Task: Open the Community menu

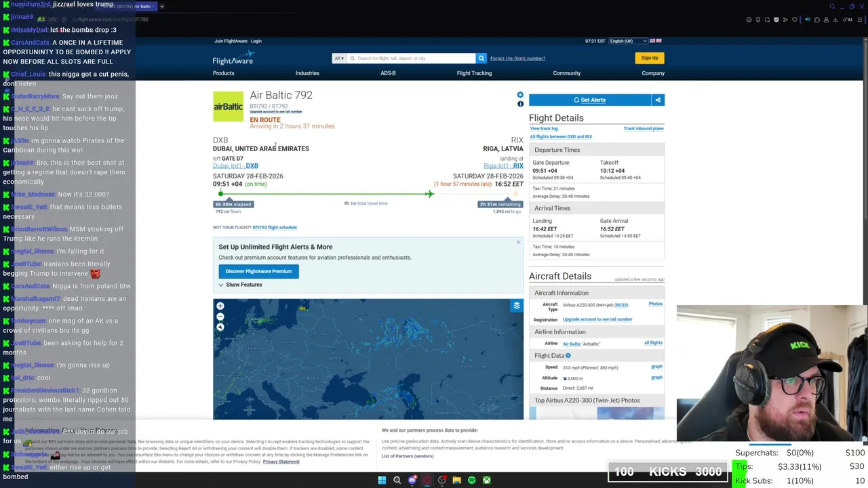Action: [x=566, y=73]
